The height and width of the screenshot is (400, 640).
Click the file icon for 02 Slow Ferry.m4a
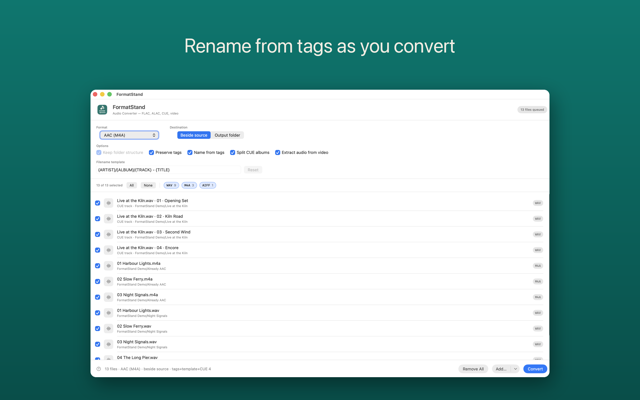pyautogui.click(x=108, y=281)
